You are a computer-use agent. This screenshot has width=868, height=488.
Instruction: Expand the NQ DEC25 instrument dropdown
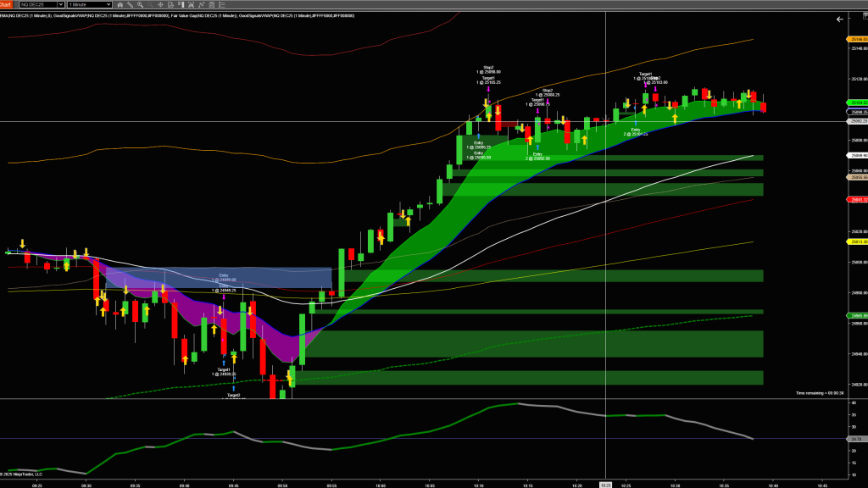click(x=61, y=4)
